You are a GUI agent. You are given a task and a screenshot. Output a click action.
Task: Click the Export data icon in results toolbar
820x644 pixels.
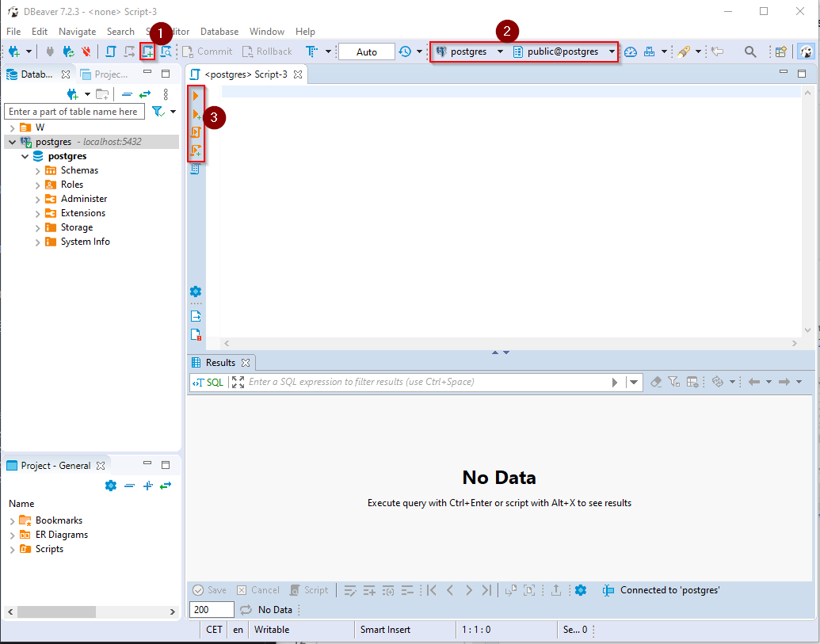[556, 590]
